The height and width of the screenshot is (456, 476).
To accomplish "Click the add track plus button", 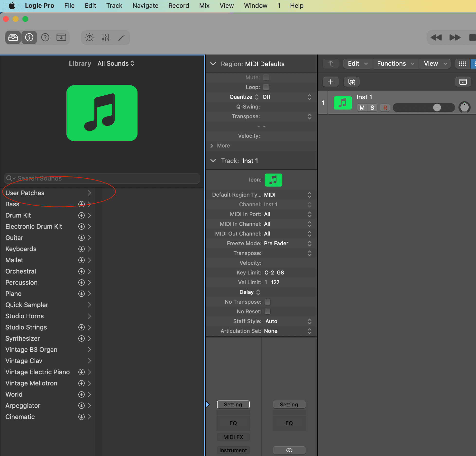I will pyautogui.click(x=330, y=82).
